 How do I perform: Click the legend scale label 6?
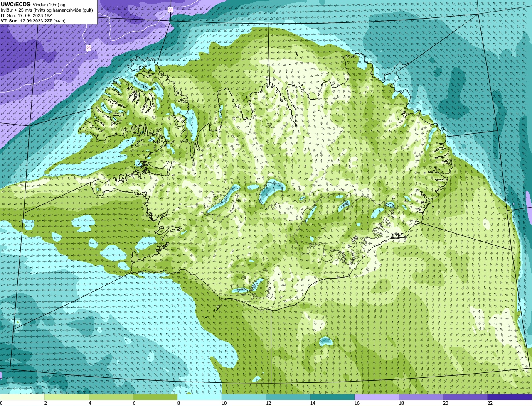134,403
